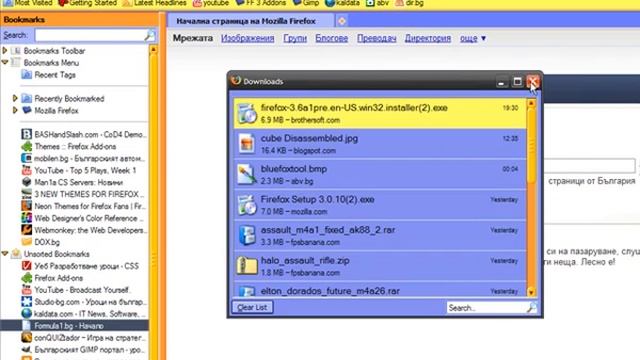Open the Блогове link
Image resolution: width=640 pixels, height=360 pixels.
[331, 38]
